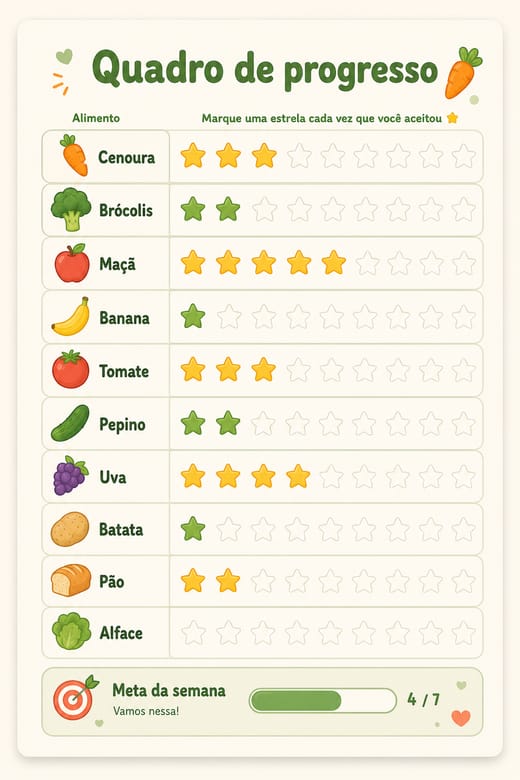
Task: Tap the red apple icon for Maçã
Action: click(x=72, y=263)
